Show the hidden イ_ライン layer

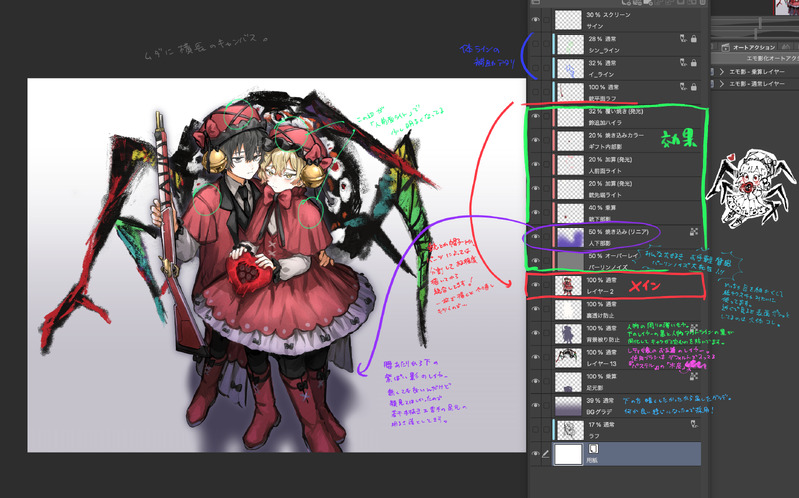click(535, 68)
